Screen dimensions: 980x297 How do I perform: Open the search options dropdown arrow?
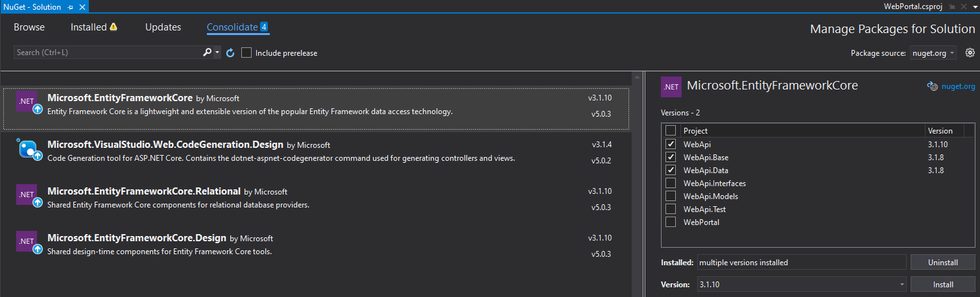[218, 53]
